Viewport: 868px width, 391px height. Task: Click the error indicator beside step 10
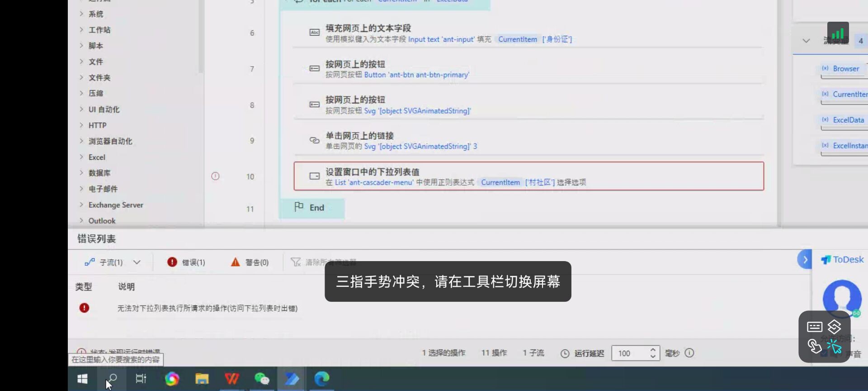215,176
